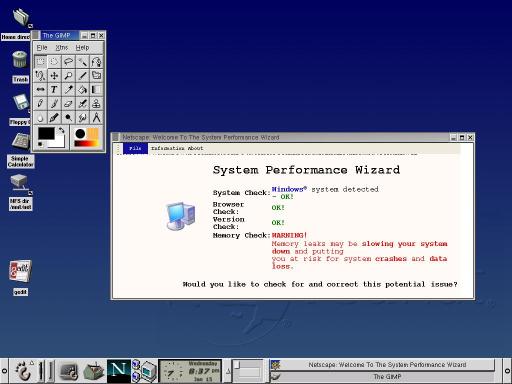
Task: Switch to The GIMP taskbar button
Action: 387,377
